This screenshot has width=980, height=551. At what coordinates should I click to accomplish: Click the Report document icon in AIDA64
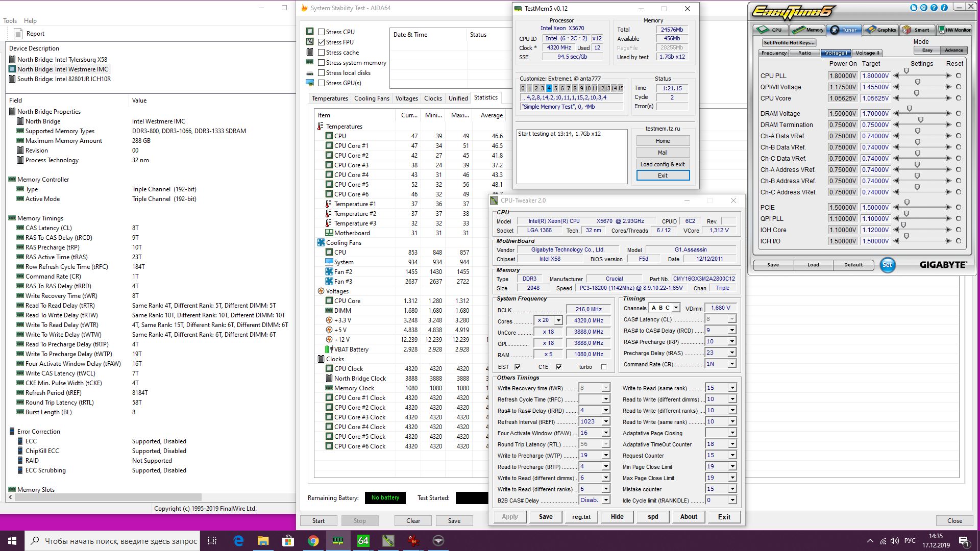tap(18, 34)
